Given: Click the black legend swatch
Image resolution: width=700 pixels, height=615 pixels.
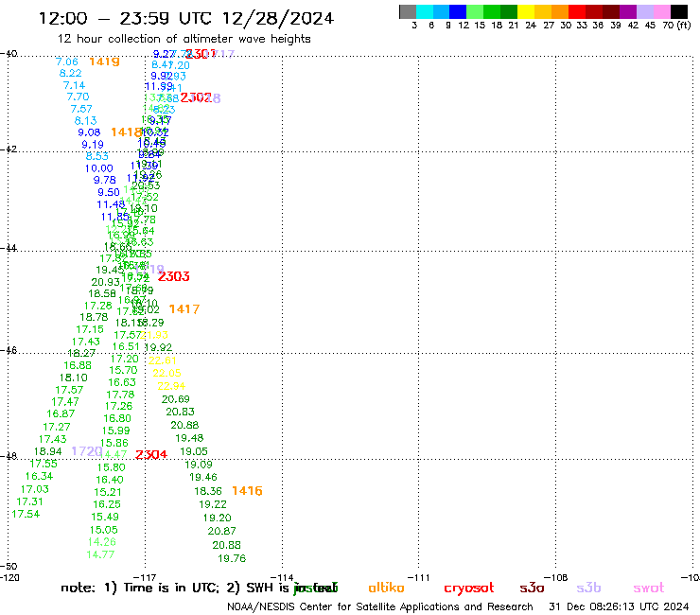Looking at the screenshot, I should (678, 11).
